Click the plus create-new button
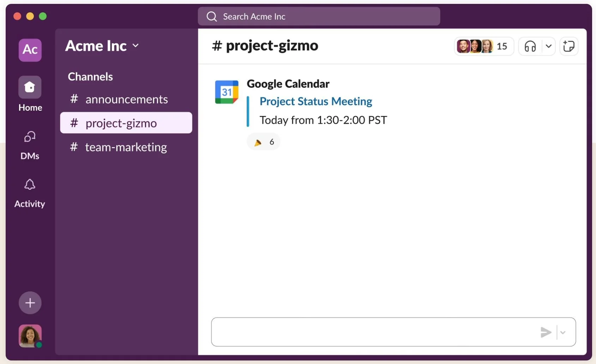 pos(30,303)
